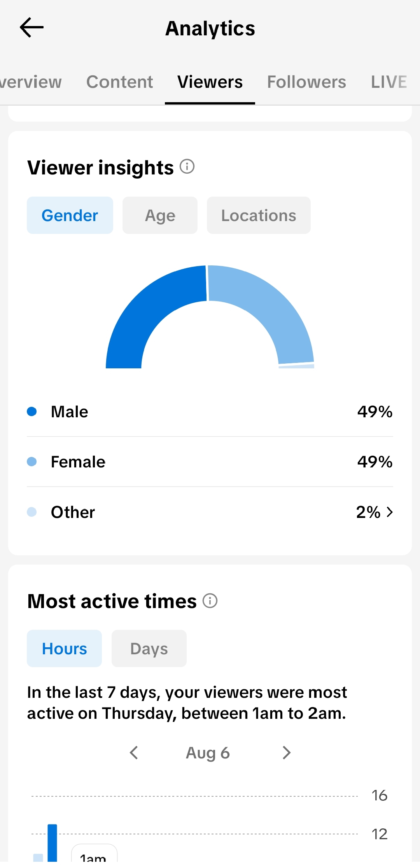Click the Female legend dot
The width and height of the screenshot is (420, 868).
(32, 462)
